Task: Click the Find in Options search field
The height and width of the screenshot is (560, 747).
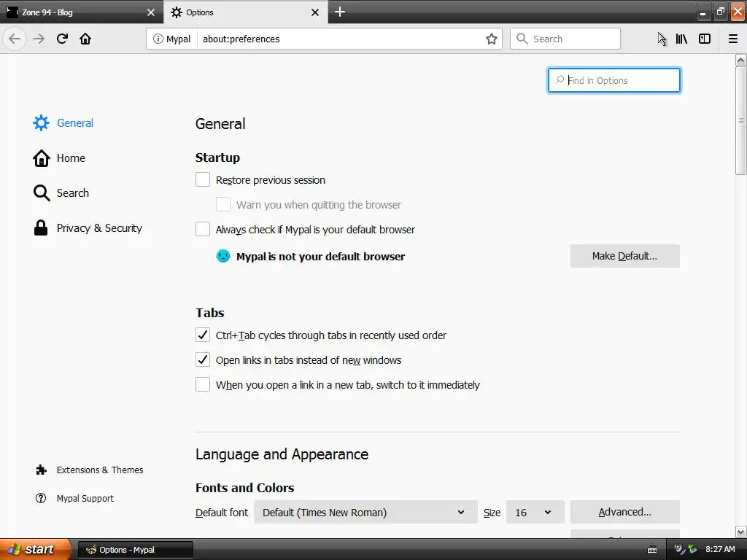Action: 614,80
